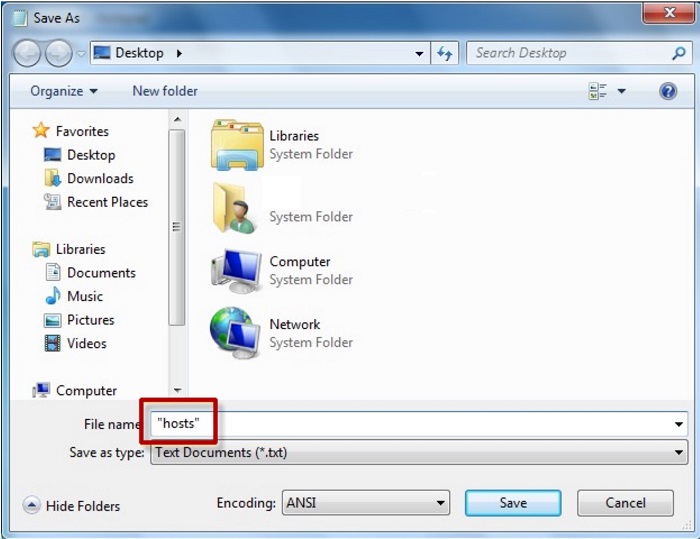This screenshot has width=700, height=539.
Task: Close the Save As dialog
Action: pyautogui.click(x=669, y=13)
